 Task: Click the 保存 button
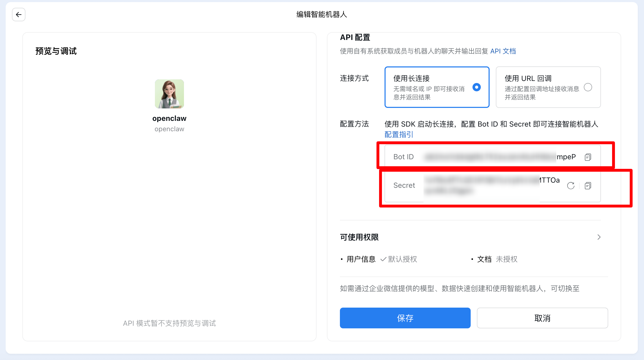coord(405,318)
